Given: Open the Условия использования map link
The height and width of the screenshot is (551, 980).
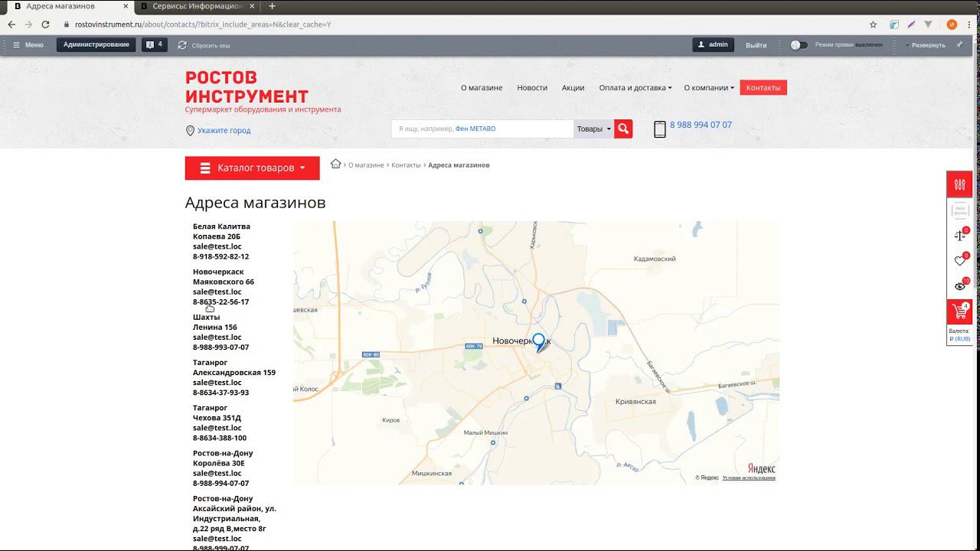Looking at the screenshot, I should [x=749, y=478].
